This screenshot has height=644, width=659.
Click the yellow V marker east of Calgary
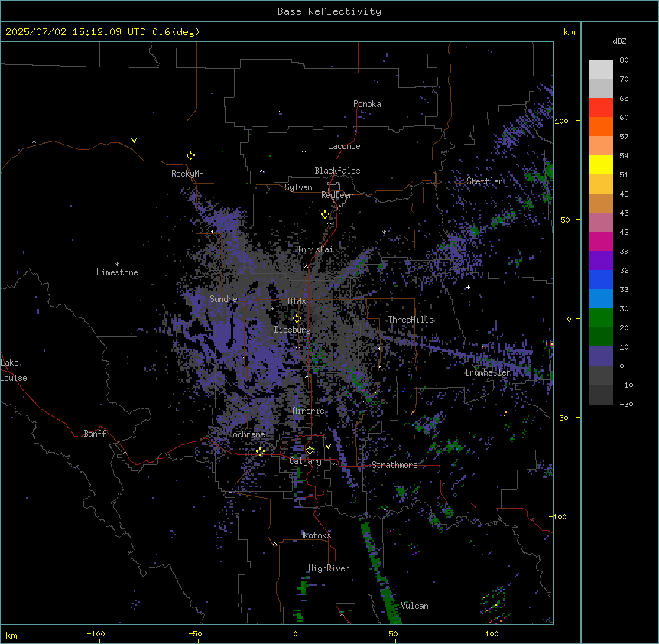(328, 447)
